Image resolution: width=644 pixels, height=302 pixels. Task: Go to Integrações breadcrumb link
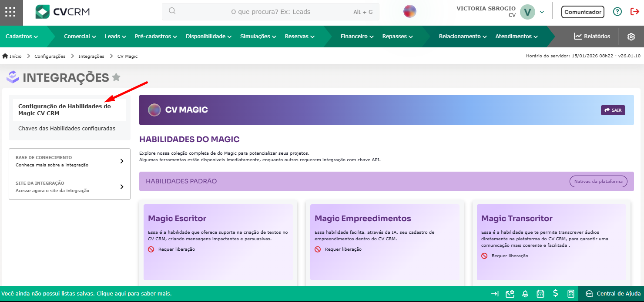coord(91,56)
